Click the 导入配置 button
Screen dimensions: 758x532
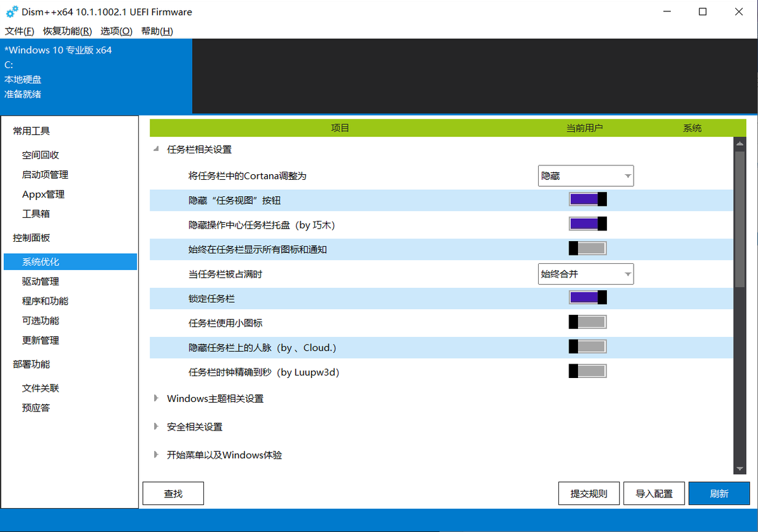[654, 494]
